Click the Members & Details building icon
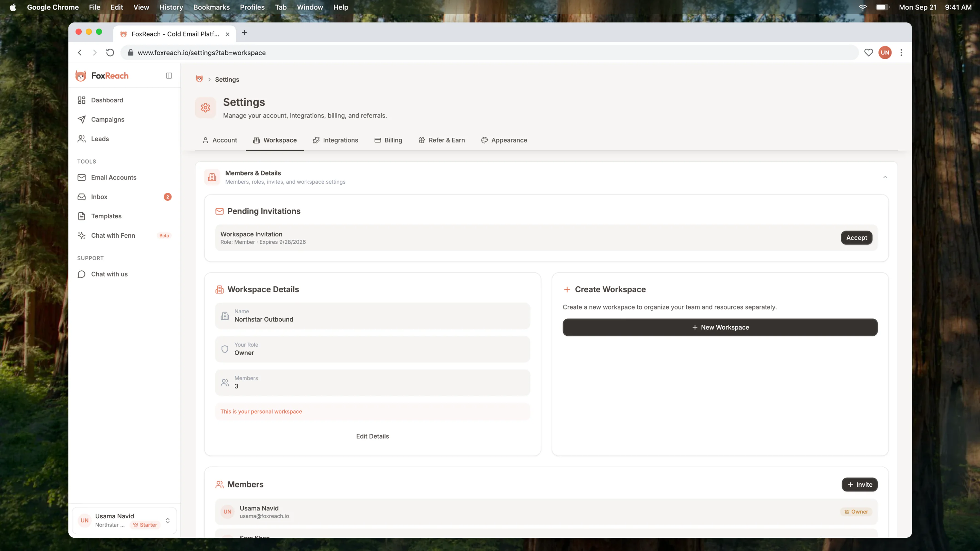Image resolution: width=980 pixels, height=551 pixels. 212,177
